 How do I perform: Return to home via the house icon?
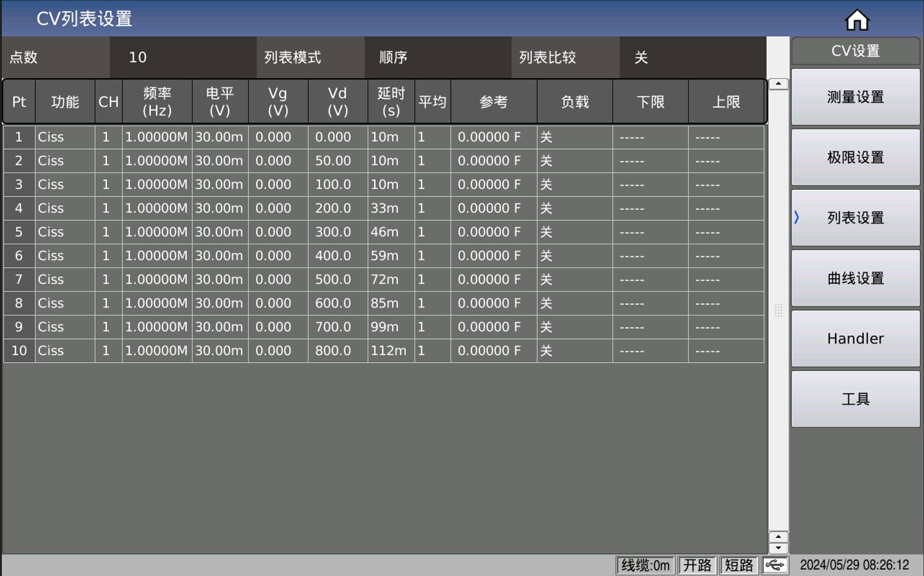857,18
